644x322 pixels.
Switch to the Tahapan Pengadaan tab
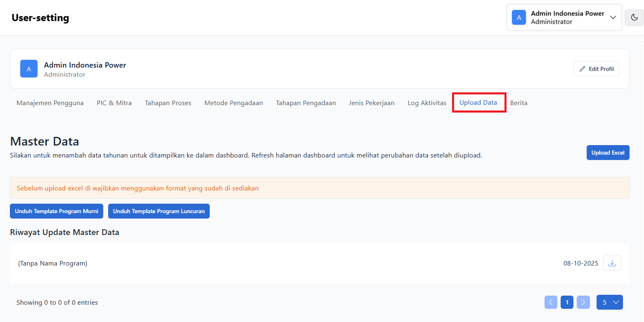(x=306, y=103)
